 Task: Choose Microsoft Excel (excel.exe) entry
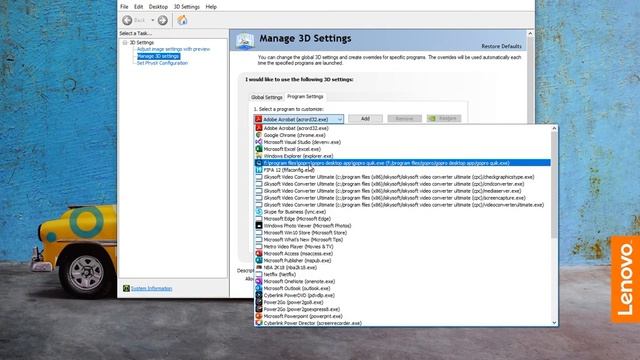(402, 149)
